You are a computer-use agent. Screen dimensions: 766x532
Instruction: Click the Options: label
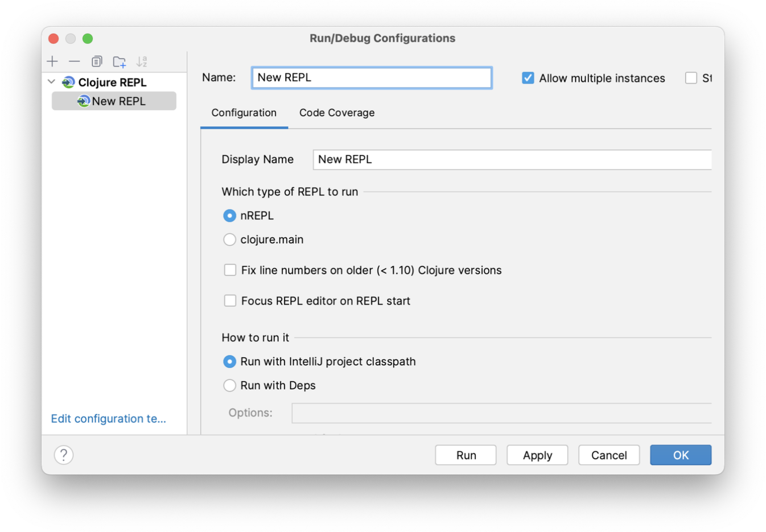[x=250, y=413]
